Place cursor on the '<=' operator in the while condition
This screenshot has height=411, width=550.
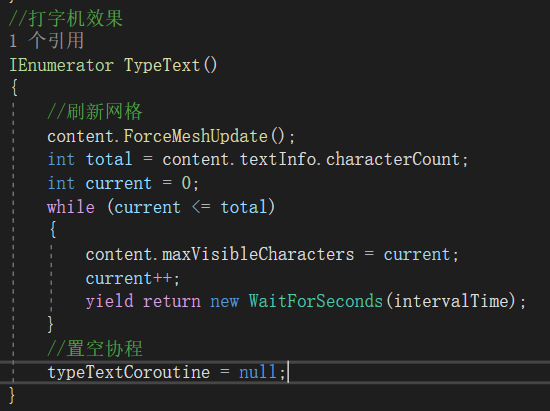(x=201, y=207)
